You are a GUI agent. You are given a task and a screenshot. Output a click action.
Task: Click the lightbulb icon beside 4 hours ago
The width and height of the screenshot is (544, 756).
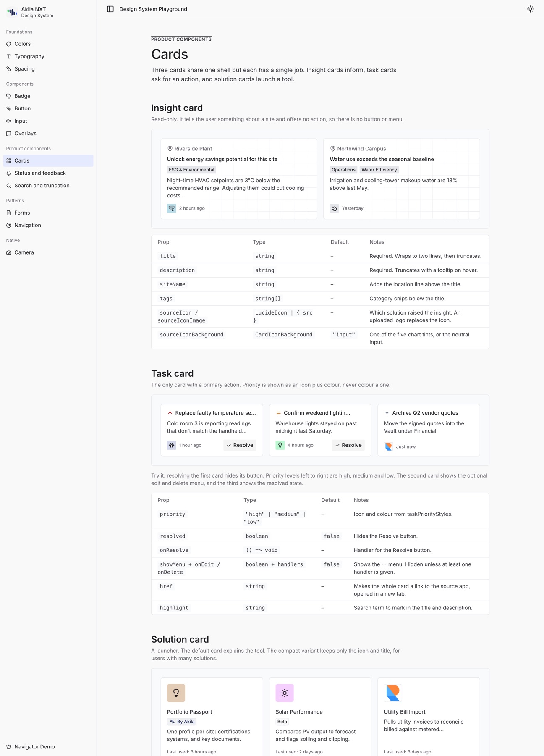[280, 445]
